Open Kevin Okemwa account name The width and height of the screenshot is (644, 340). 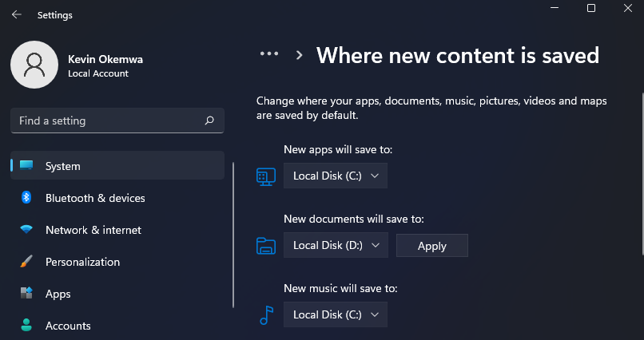pyautogui.click(x=105, y=59)
